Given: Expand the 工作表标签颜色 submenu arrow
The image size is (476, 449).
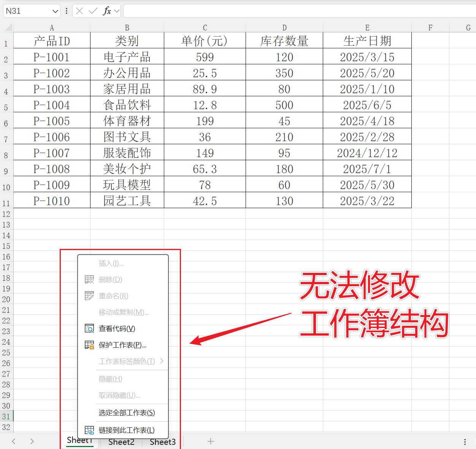Looking at the screenshot, I should point(162,361).
